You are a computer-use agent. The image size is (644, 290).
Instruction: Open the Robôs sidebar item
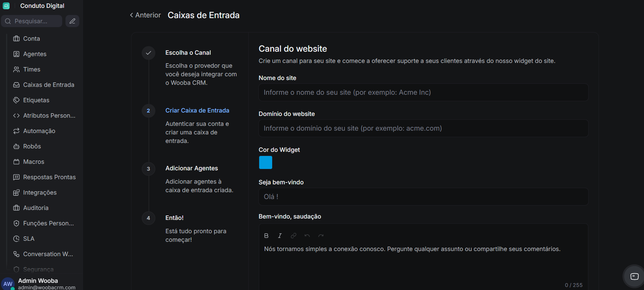(32, 146)
